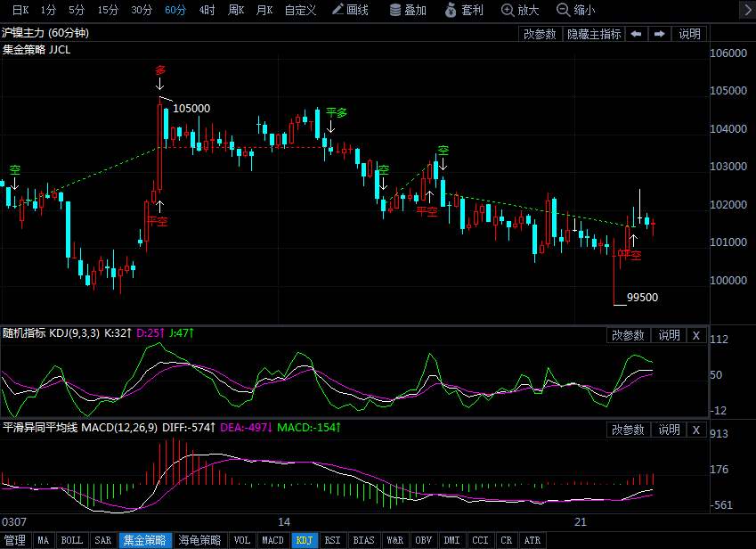Open the 管理 indicator management menu
756x549 pixels.
click(15, 540)
